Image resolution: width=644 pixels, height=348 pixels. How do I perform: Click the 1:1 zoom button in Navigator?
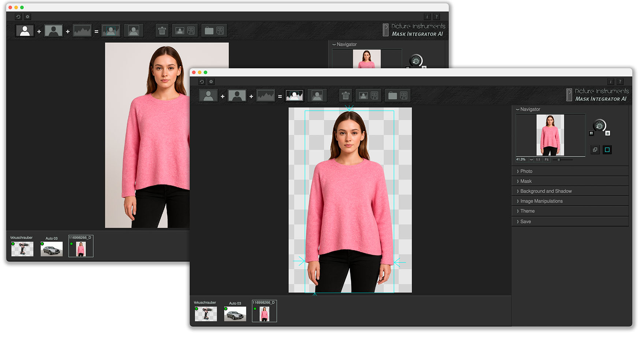pyautogui.click(x=538, y=160)
